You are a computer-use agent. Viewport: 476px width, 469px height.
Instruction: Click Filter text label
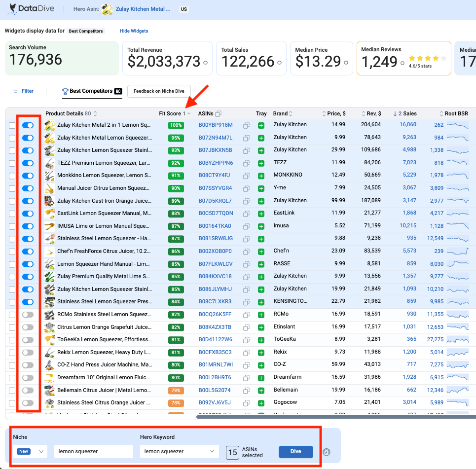(28, 91)
